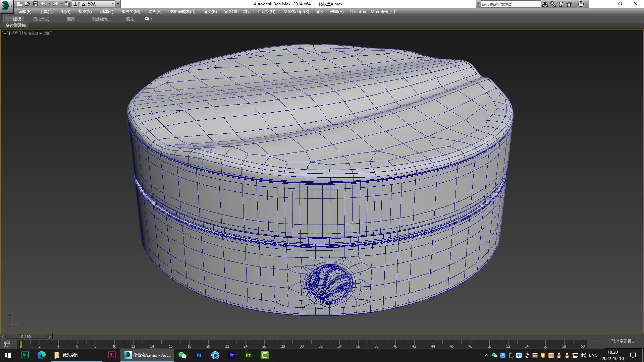Click 多边形建模 panel label in ribbon
This screenshot has height=362, width=644.
pos(16,25)
